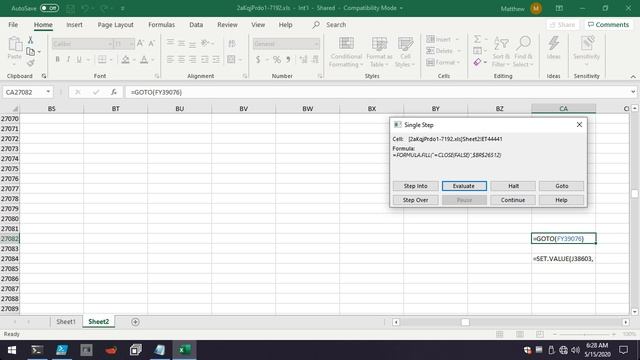
Task: Open Sort & Filter menu
Action: tap(501, 52)
